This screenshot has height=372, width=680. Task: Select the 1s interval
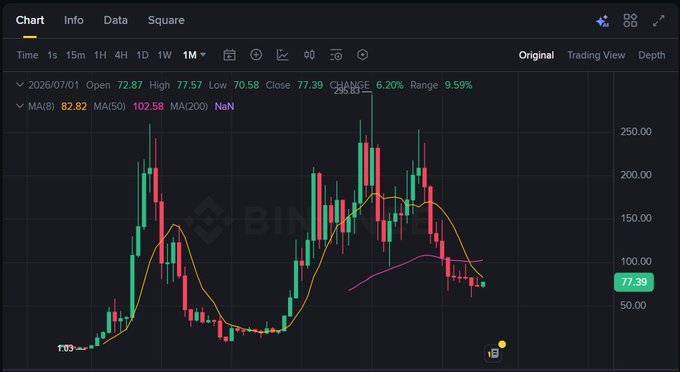coord(52,55)
